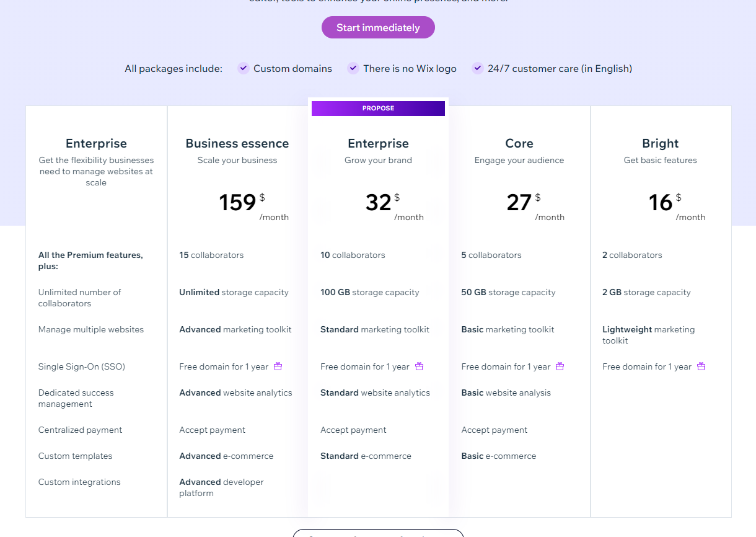Click '5 collaborators' text

[x=491, y=255]
